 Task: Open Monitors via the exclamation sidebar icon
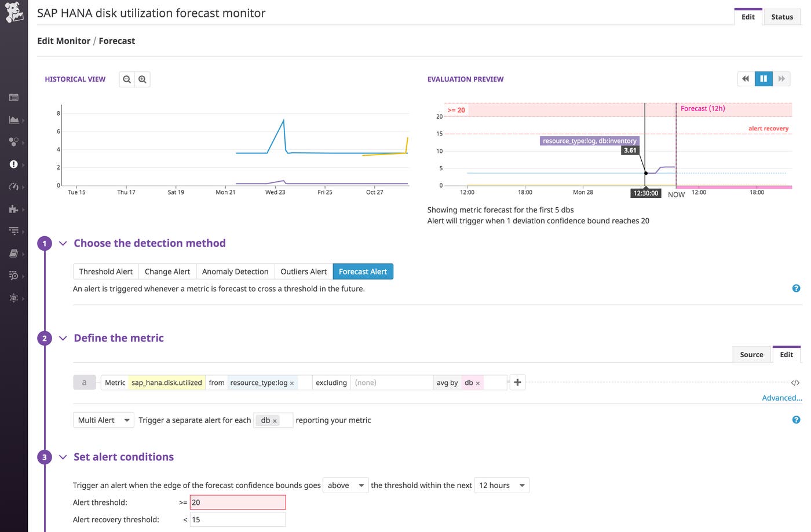pyautogui.click(x=14, y=164)
